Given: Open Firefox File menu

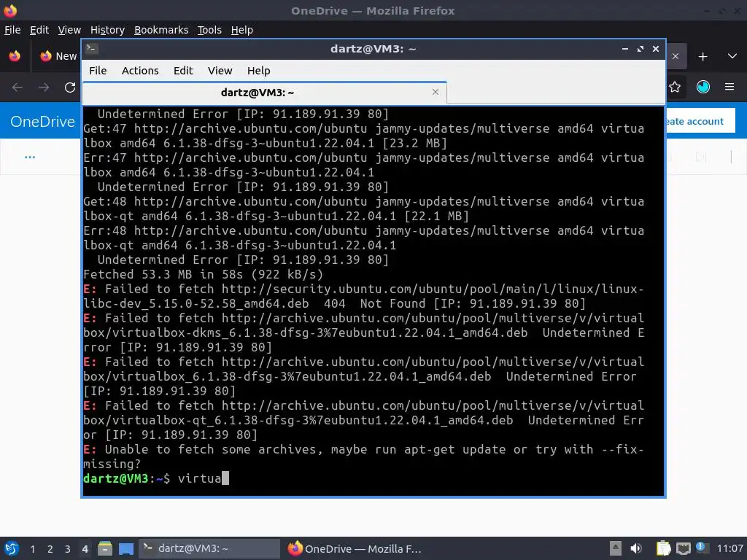Looking at the screenshot, I should coord(12,30).
